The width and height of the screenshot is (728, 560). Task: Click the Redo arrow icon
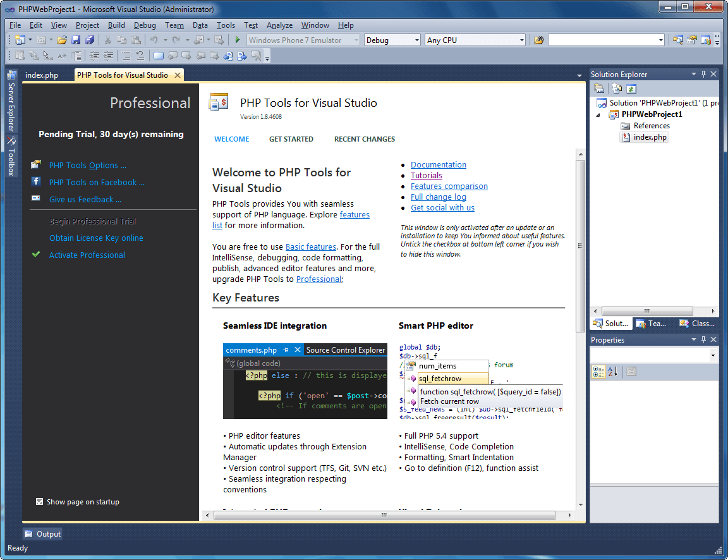[176, 40]
